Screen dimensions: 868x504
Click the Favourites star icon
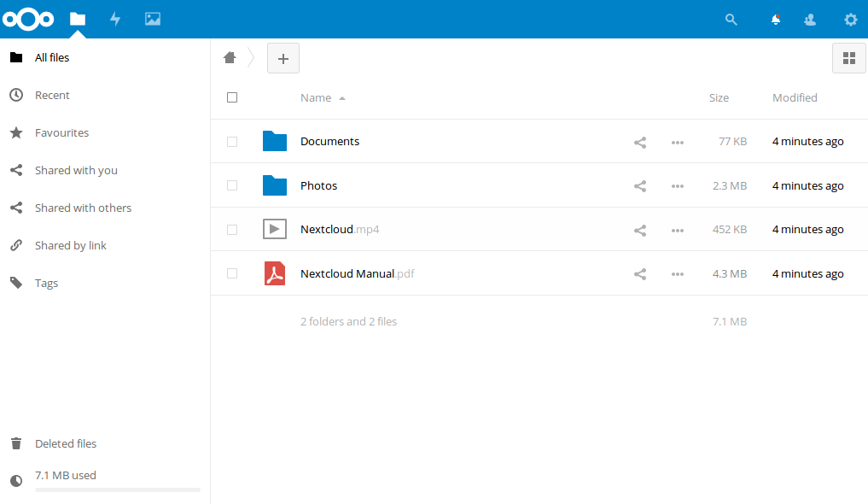click(16, 133)
